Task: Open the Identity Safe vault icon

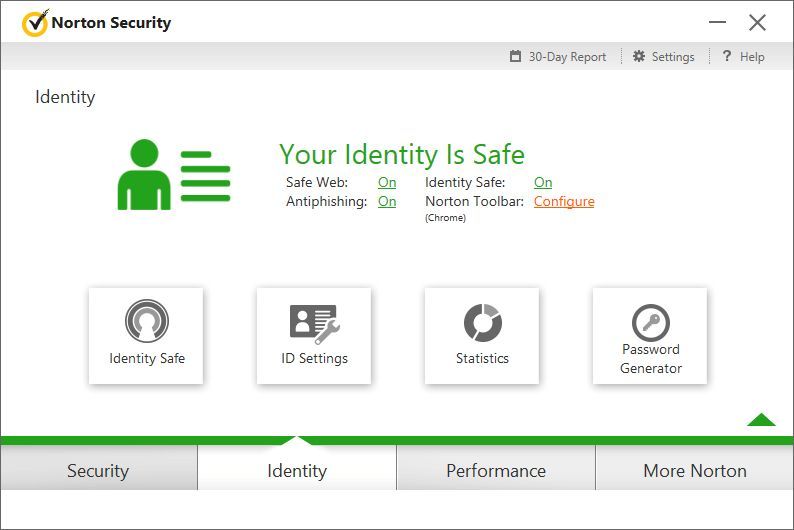Action: pyautogui.click(x=146, y=322)
